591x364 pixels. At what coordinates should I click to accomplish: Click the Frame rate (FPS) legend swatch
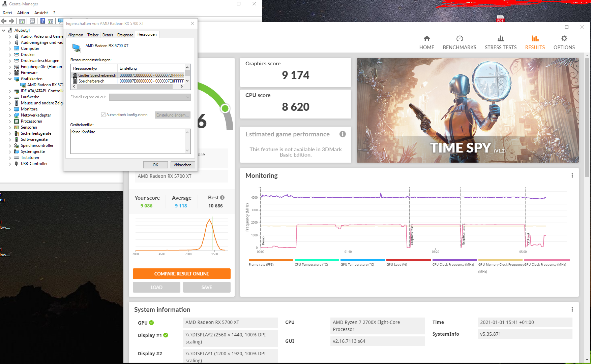tap(271, 260)
